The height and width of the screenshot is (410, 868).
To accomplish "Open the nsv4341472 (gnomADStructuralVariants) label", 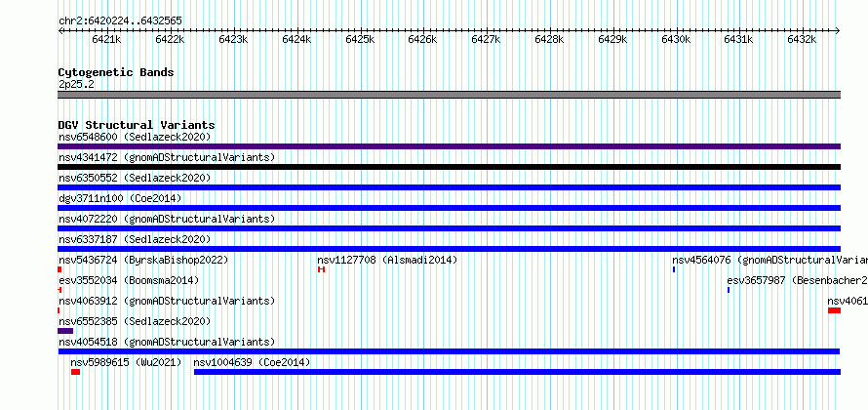I will pos(167,157).
